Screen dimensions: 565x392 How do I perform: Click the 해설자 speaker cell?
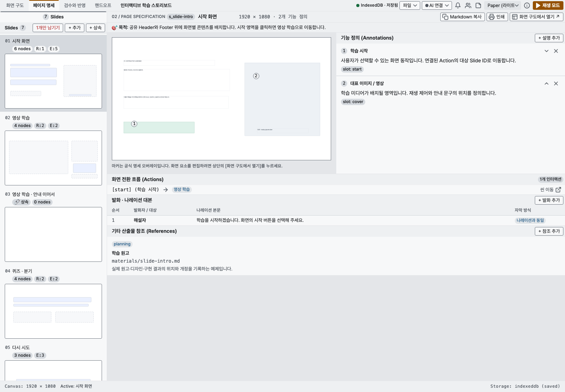[x=140, y=220]
